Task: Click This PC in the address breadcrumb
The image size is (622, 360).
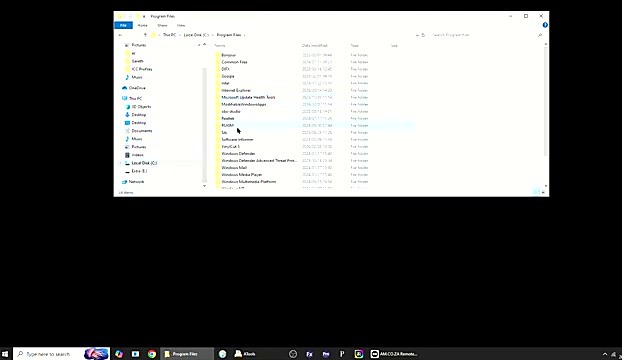Action: [169, 35]
